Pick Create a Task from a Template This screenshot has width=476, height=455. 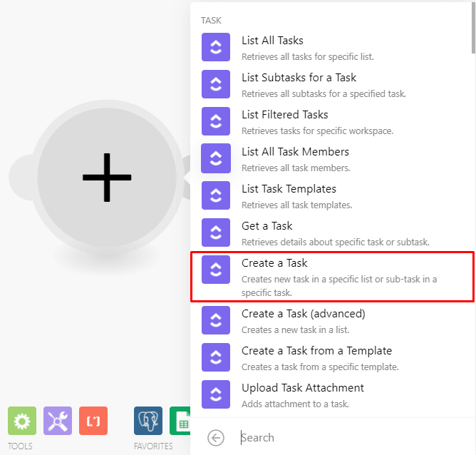(316, 351)
